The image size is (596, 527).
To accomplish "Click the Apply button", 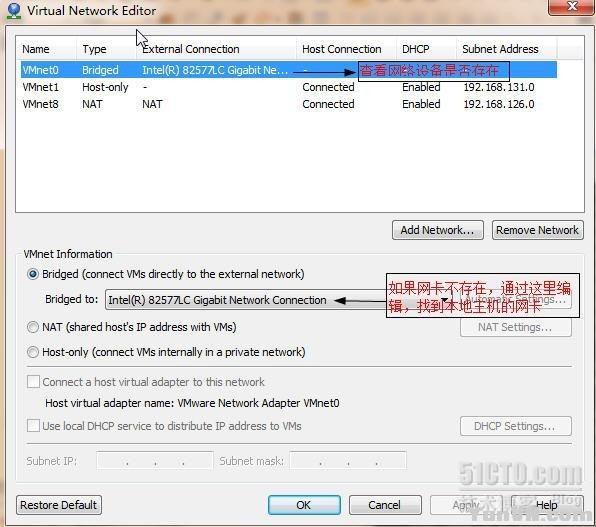I will point(466,505).
